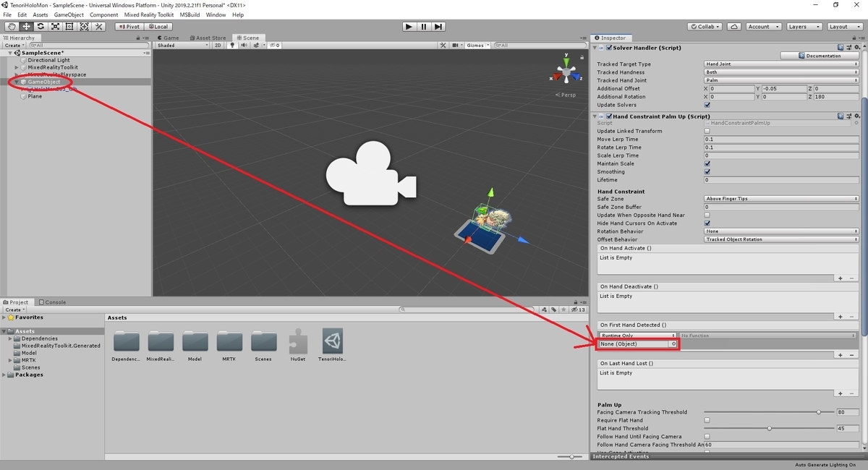Open Layers dropdown
Viewport: 868px width, 470px height.
[x=803, y=27]
